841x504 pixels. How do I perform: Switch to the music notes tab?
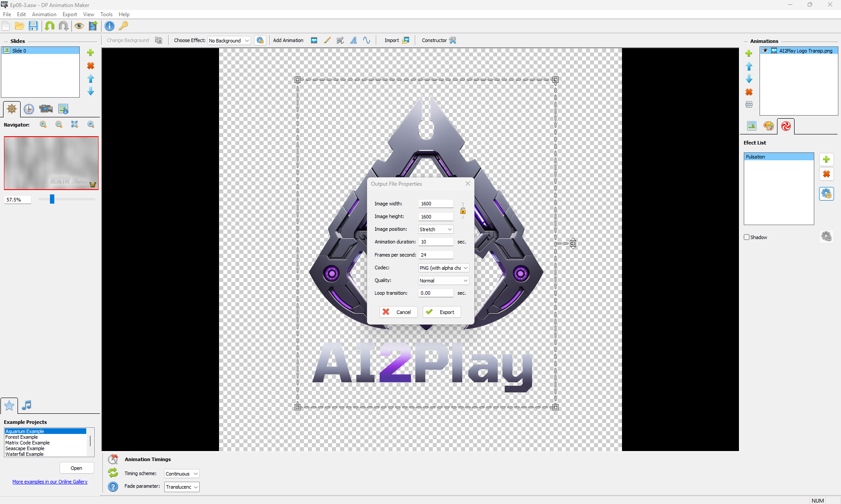point(27,405)
